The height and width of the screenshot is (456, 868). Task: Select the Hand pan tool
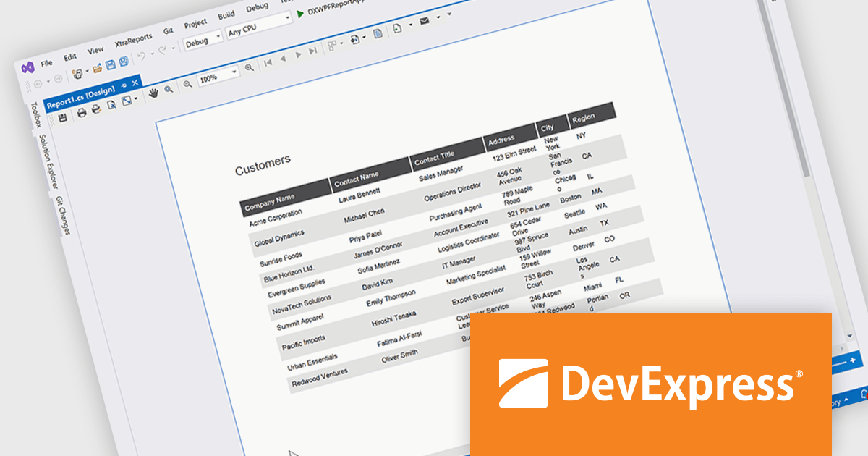[153, 93]
